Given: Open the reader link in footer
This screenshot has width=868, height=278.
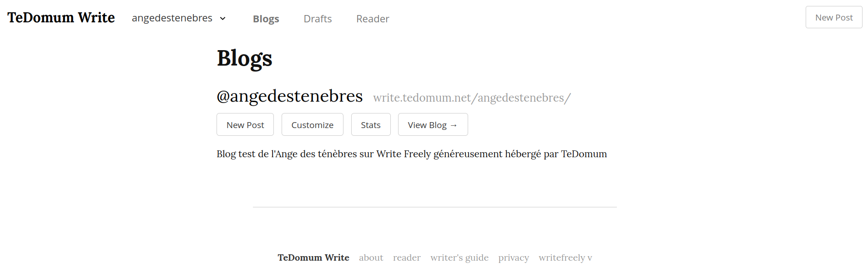Looking at the screenshot, I should click(x=407, y=257).
